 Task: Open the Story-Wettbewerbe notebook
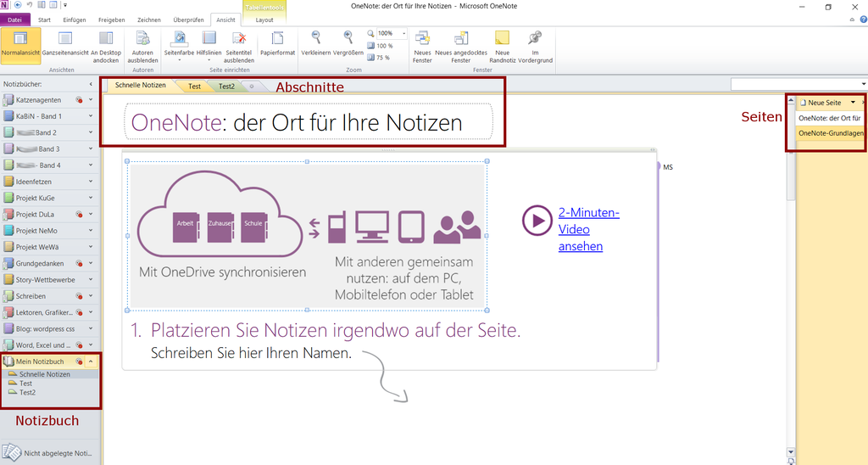(x=46, y=280)
